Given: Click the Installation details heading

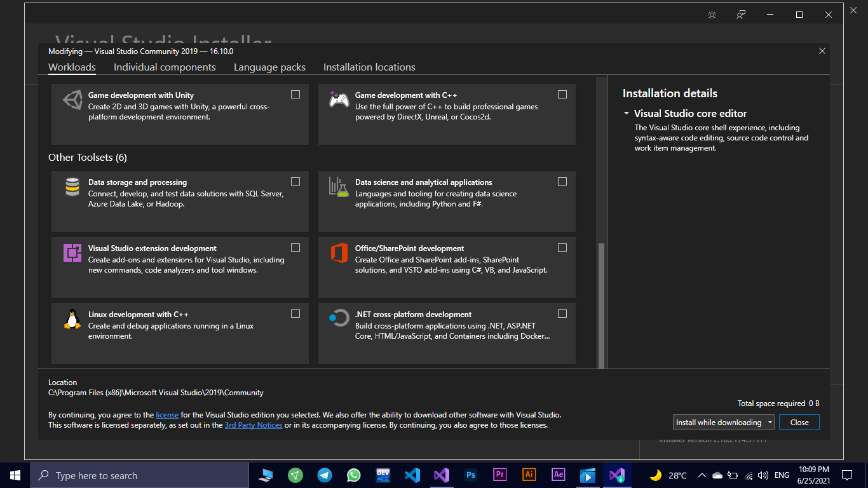Looking at the screenshot, I should click(670, 93).
